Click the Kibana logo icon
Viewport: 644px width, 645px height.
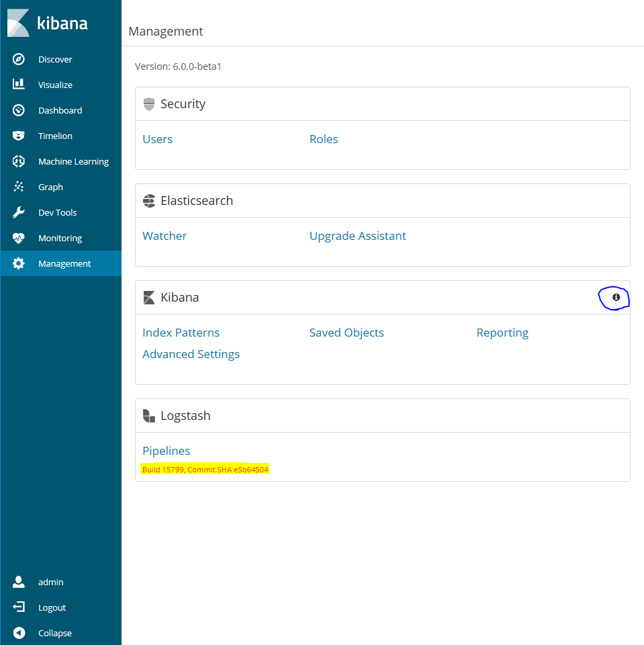[x=19, y=23]
